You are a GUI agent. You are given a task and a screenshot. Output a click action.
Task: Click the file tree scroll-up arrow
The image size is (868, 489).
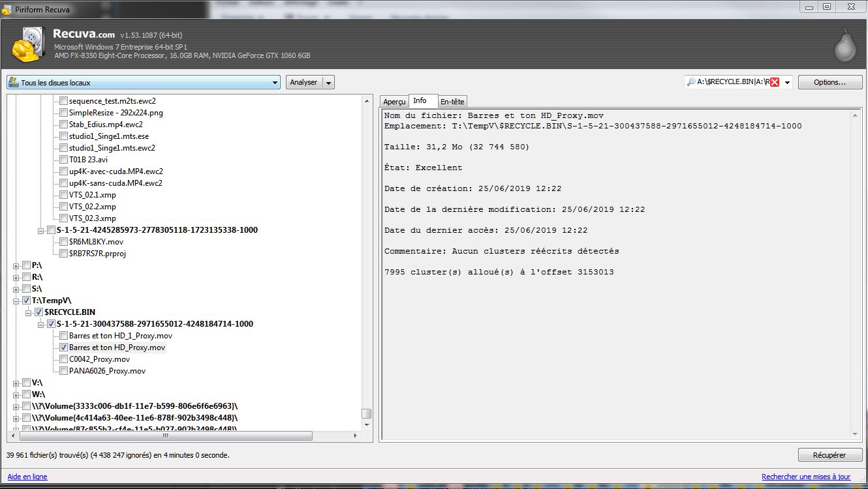click(367, 100)
